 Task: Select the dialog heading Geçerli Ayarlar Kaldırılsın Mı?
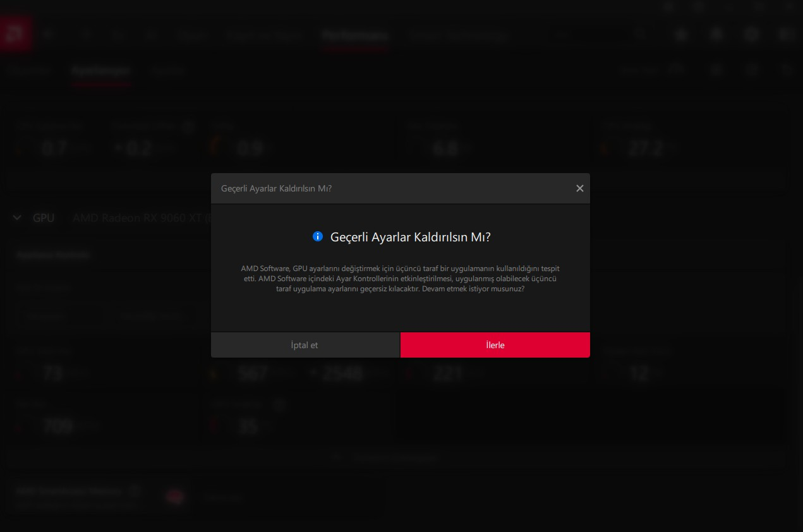pos(411,237)
